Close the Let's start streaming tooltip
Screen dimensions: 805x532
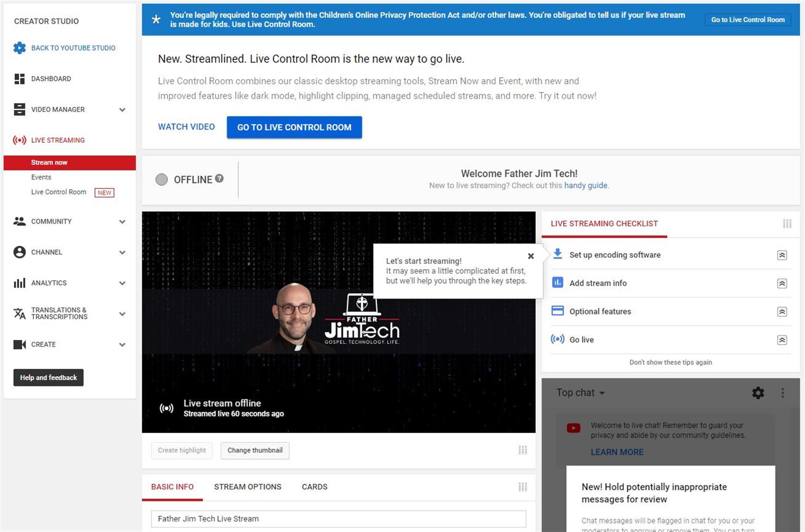tap(531, 256)
